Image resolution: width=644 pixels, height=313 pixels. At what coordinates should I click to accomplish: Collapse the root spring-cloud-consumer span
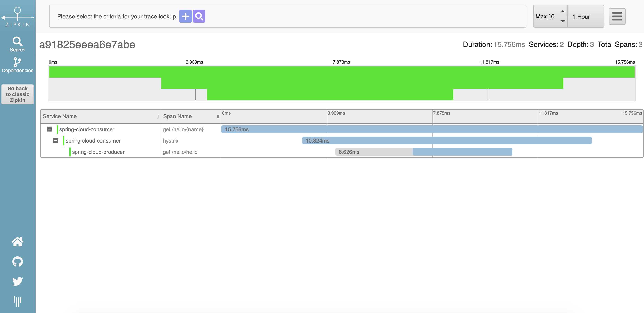click(49, 129)
